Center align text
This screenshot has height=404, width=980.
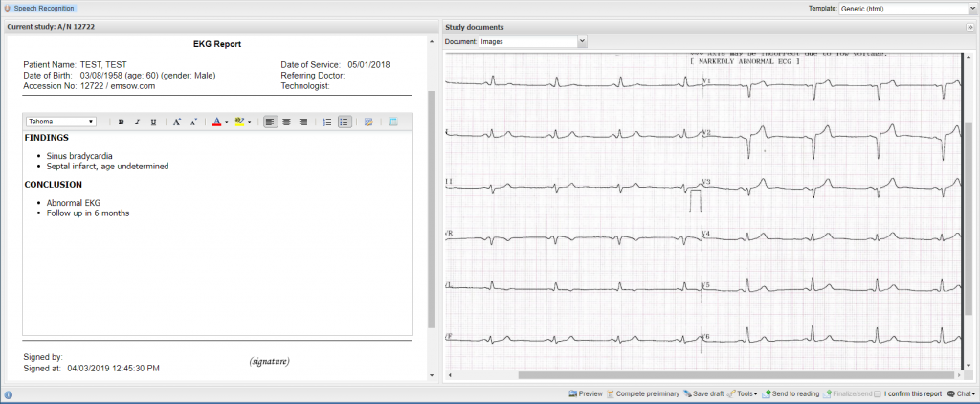tap(287, 122)
